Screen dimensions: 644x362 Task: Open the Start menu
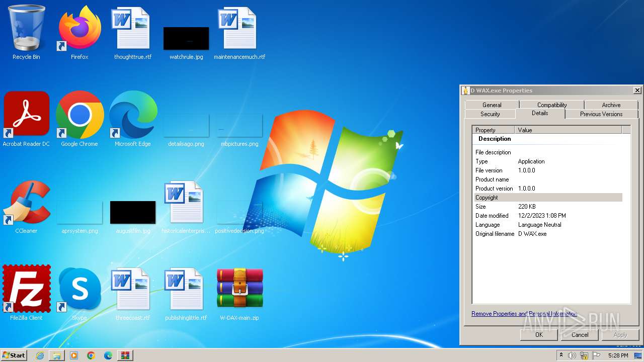pos(14,355)
